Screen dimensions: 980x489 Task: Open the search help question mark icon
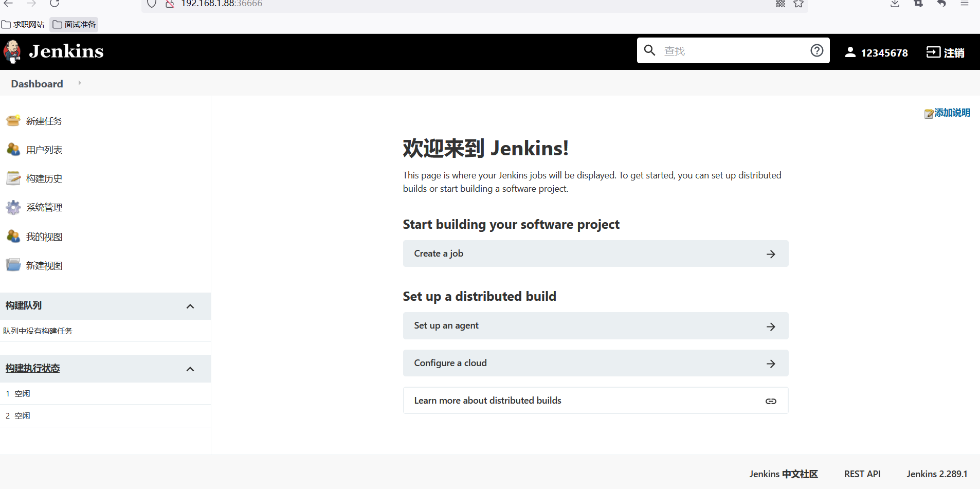click(816, 50)
